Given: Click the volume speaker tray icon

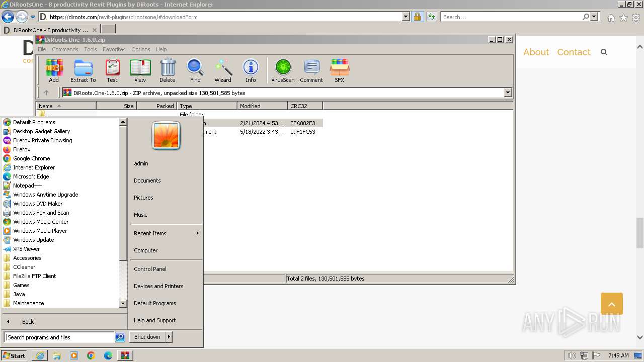Looking at the screenshot, I should (572, 355).
